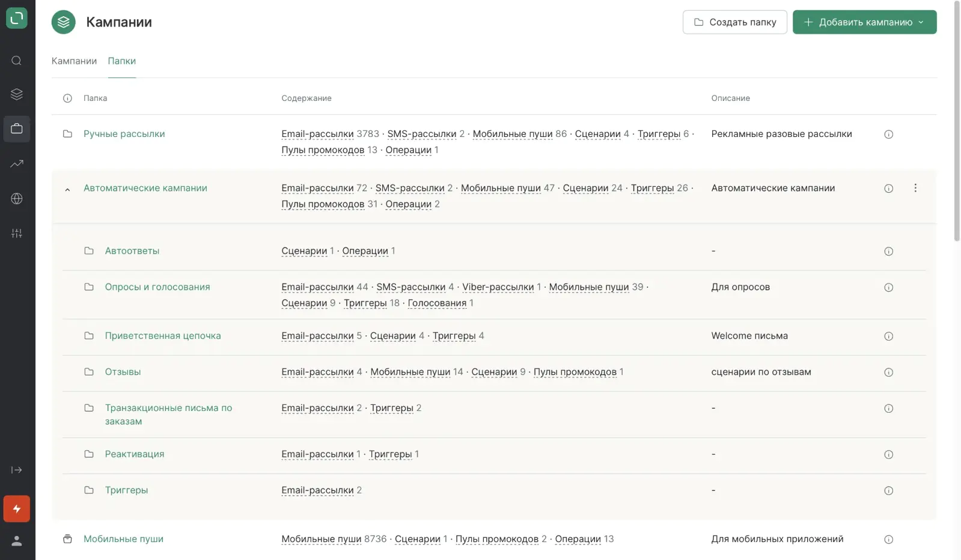Collapse the Автоматические кампании folder

point(67,189)
